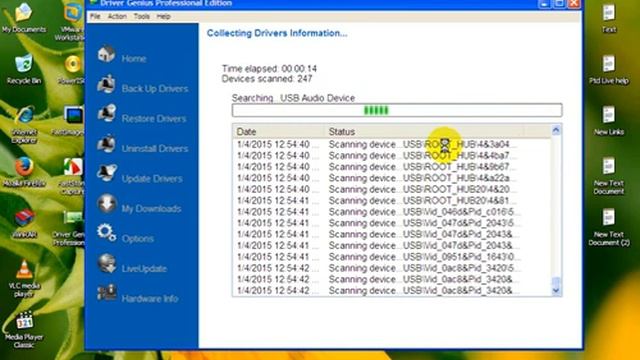Click the log list scroll down arrow
This screenshot has height=360, width=640.
[x=556, y=290]
